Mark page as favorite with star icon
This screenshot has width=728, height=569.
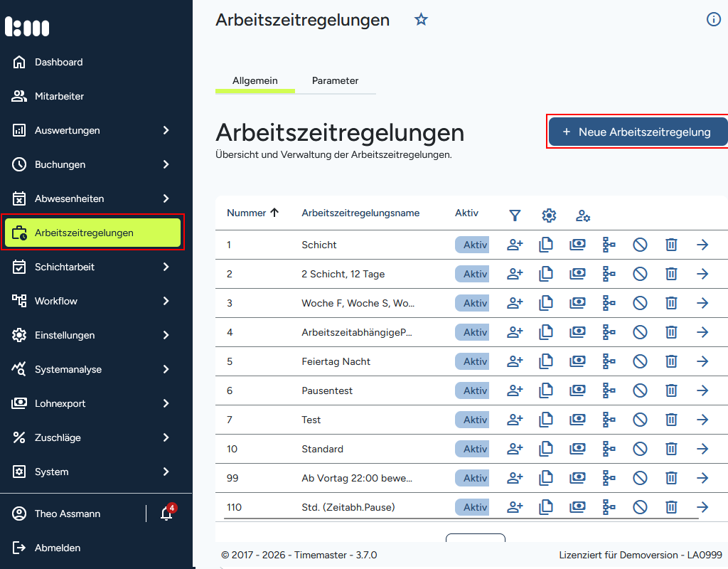pos(421,19)
